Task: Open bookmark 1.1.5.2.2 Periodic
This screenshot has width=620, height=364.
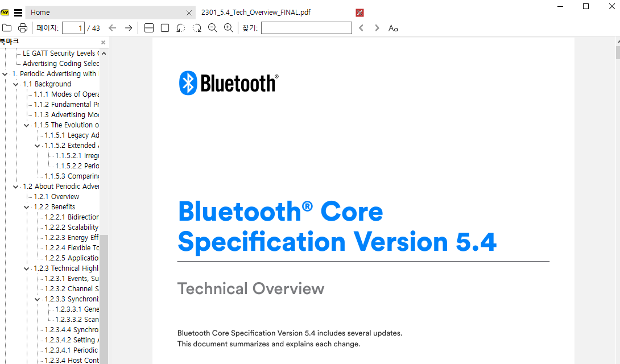Action: click(77, 166)
